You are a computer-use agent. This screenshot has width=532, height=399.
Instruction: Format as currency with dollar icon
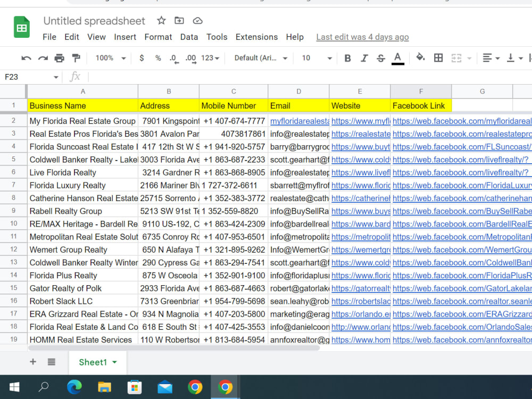pos(142,58)
